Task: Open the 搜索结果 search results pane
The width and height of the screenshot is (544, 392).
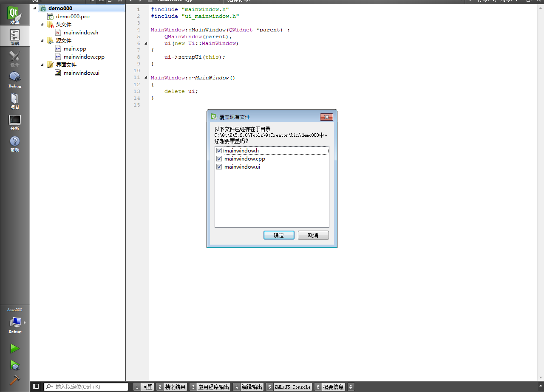Action: click(172, 387)
